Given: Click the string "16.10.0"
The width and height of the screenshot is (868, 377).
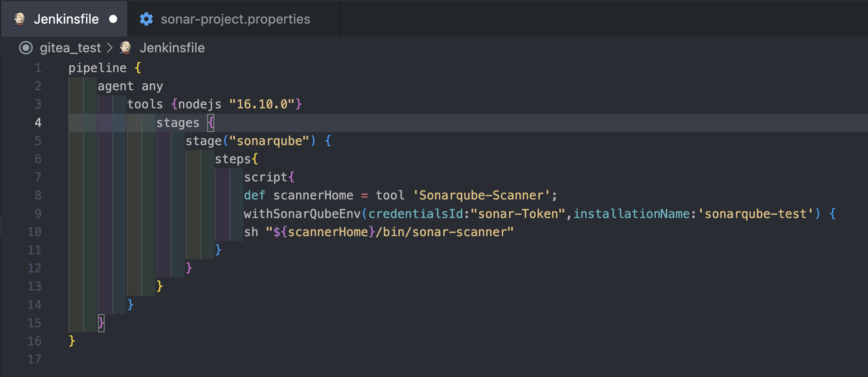Looking at the screenshot, I should (x=261, y=104).
